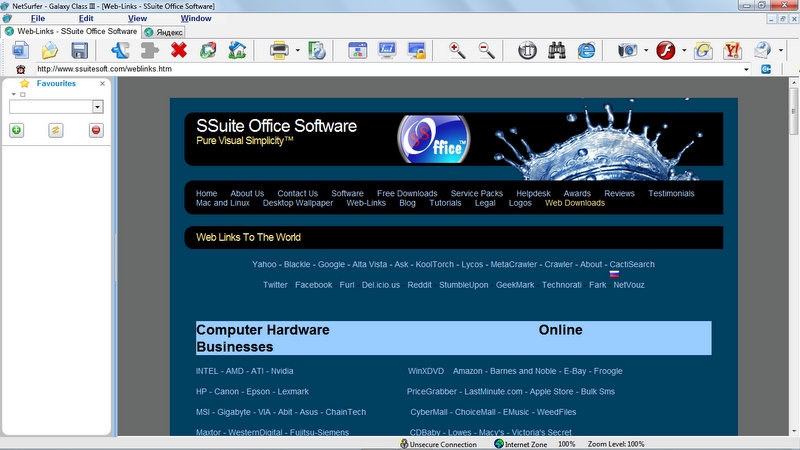Click the Web Downloads link
This screenshot has width=800, height=450.
pos(574,203)
